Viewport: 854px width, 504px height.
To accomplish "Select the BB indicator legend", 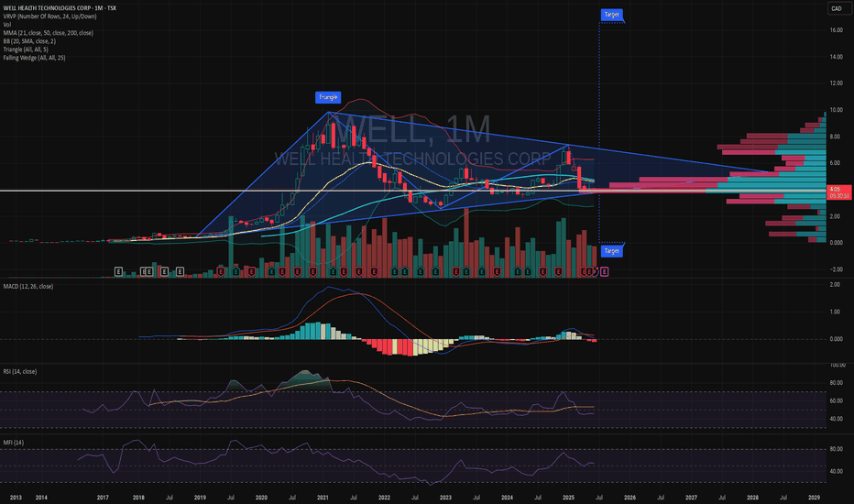I will click(29, 41).
